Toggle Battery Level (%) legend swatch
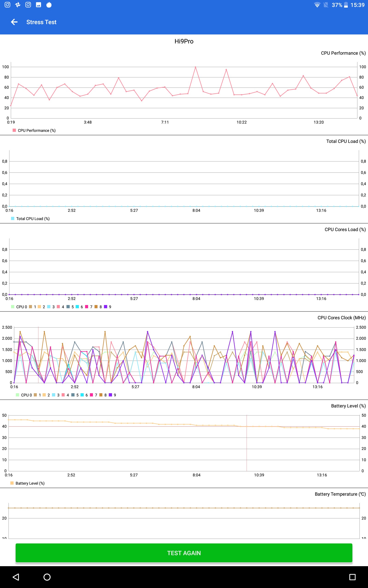This screenshot has height=588, width=368. point(12,483)
